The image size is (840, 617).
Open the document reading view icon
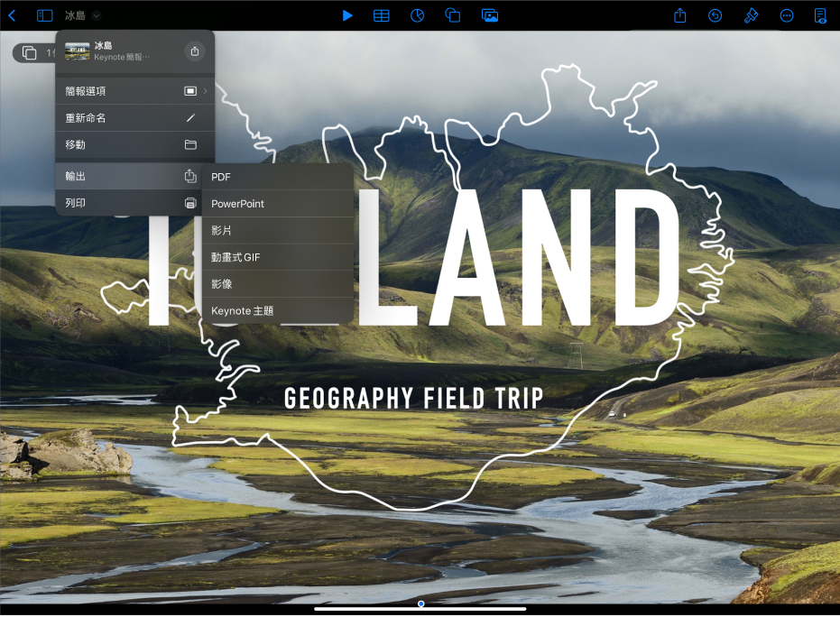820,15
